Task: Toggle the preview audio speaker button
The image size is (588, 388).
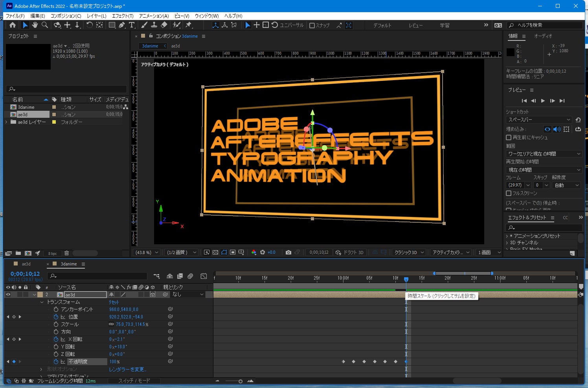Action: (x=557, y=129)
